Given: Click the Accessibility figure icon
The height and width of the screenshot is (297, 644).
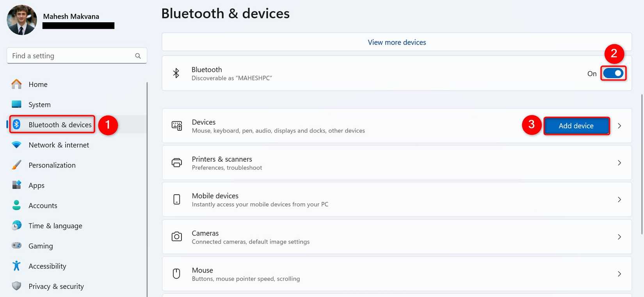Looking at the screenshot, I should 16,266.
